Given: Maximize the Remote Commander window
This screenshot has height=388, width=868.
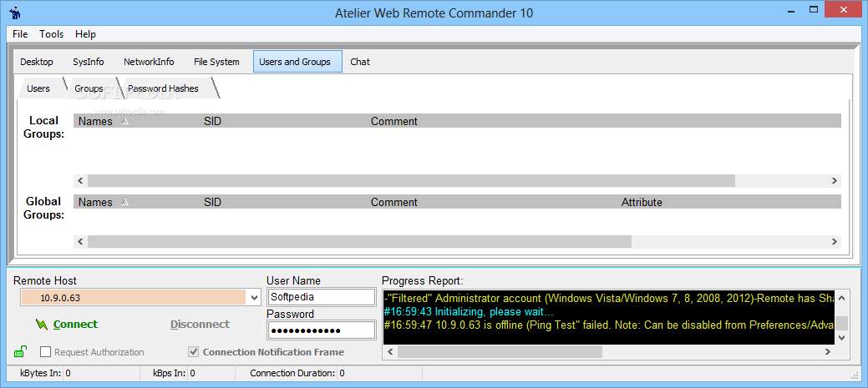Looking at the screenshot, I should 814,9.
